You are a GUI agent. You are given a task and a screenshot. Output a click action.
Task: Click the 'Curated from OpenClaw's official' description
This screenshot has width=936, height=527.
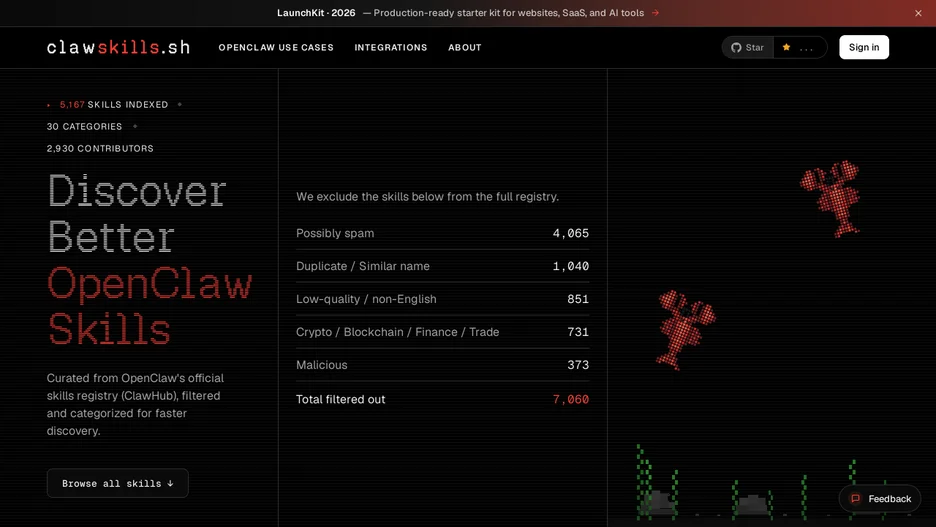tap(136, 404)
